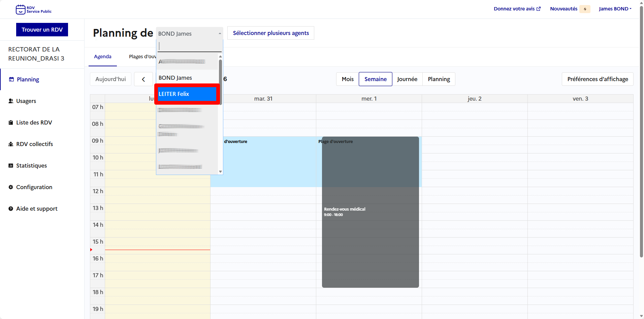Screen dimensions: 644x319
Task: Open the Statistiques page
Action: 31,166
